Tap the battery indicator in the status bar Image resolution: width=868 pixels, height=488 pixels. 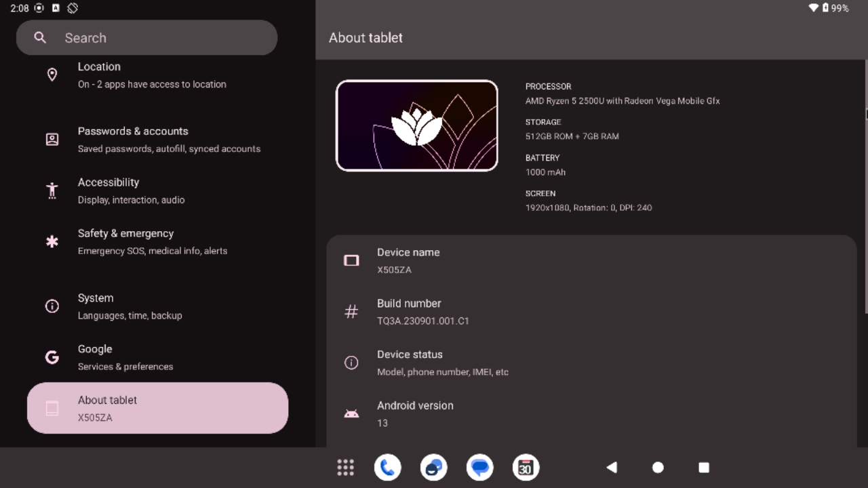tap(825, 8)
